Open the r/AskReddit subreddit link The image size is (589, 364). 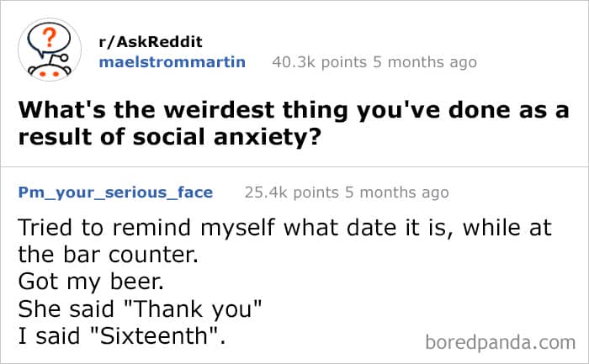(151, 42)
